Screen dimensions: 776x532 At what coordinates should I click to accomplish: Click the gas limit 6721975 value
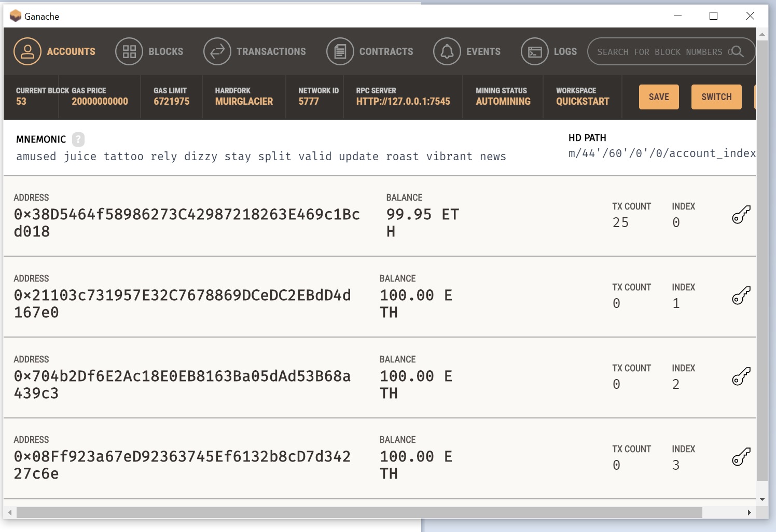click(171, 102)
